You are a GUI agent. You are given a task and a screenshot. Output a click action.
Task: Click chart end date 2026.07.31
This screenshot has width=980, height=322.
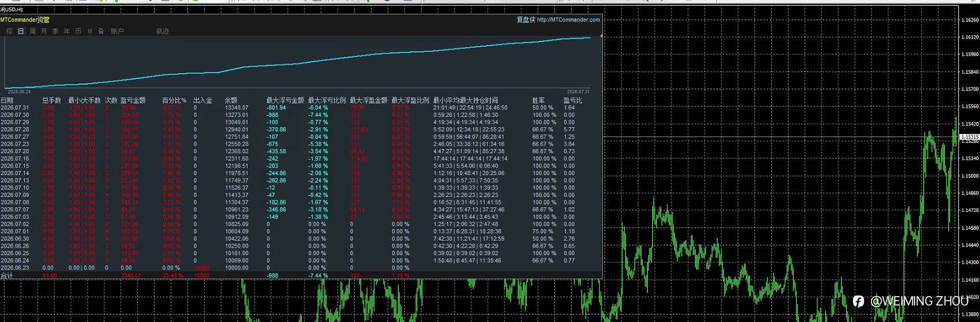tap(577, 92)
